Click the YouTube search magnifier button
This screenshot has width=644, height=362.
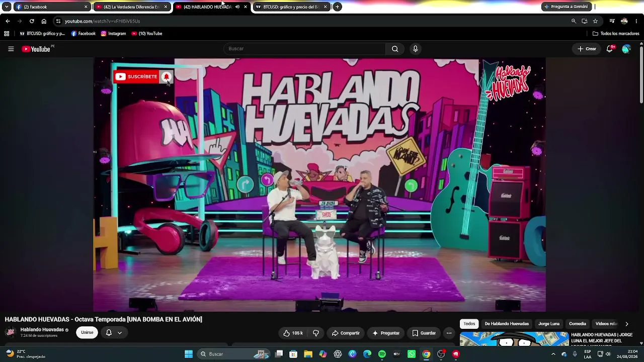[395, 49]
